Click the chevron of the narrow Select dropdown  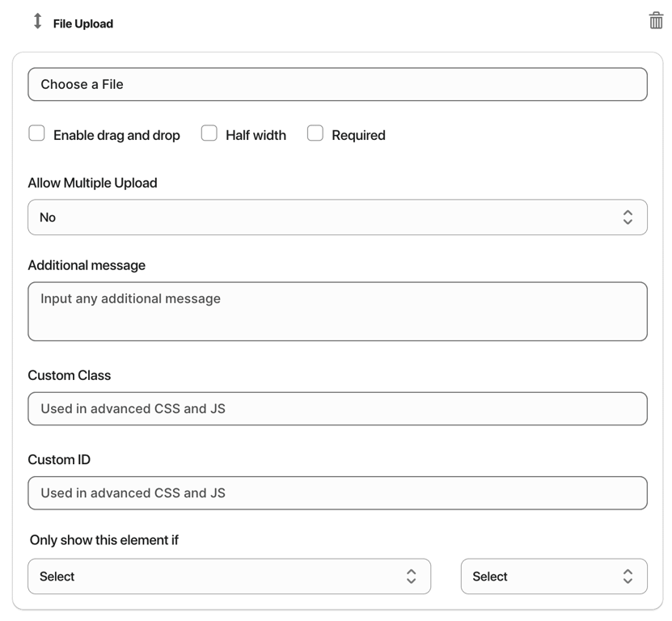click(x=628, y=577)
